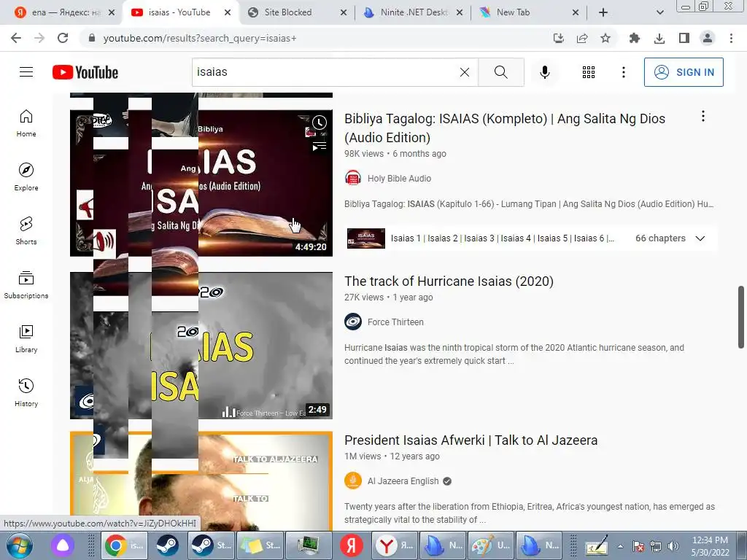747x560 pixels.
Task: Add Bibliya video to Watch later
Action: click(320, 122)
